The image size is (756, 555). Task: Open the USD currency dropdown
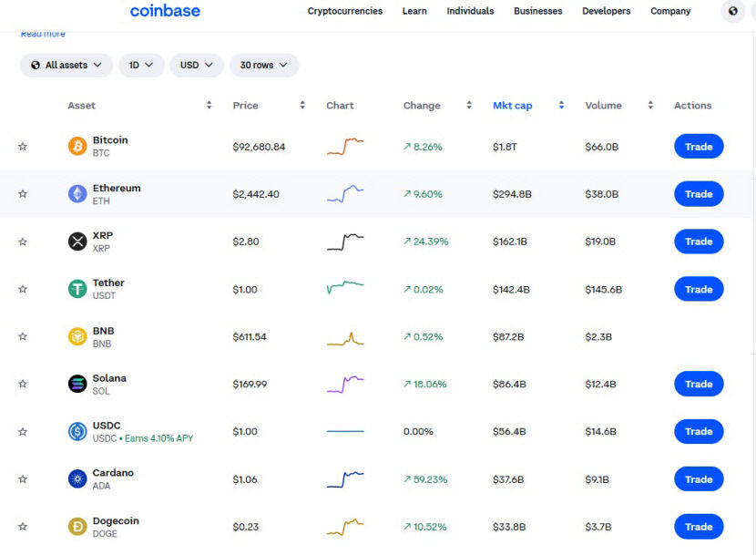196,65
